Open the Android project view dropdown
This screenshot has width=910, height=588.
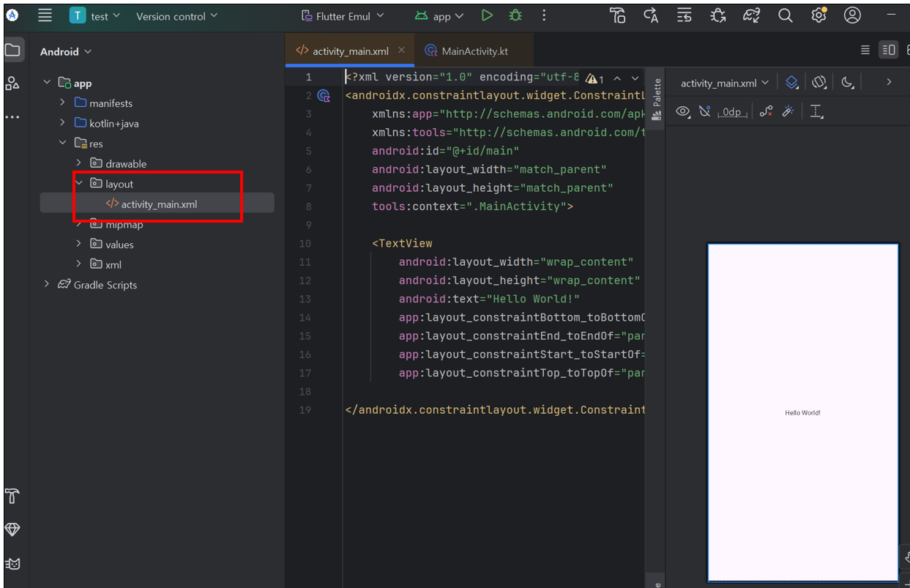(66, 51)
